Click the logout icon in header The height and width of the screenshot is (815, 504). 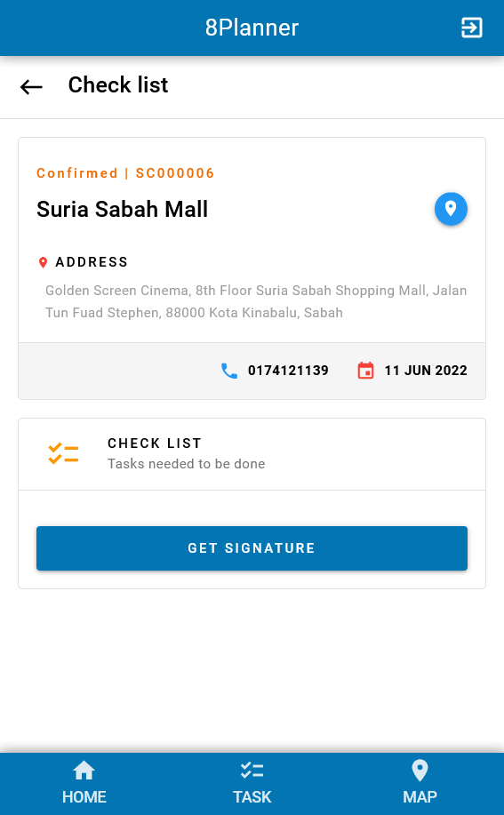point(472,28)
